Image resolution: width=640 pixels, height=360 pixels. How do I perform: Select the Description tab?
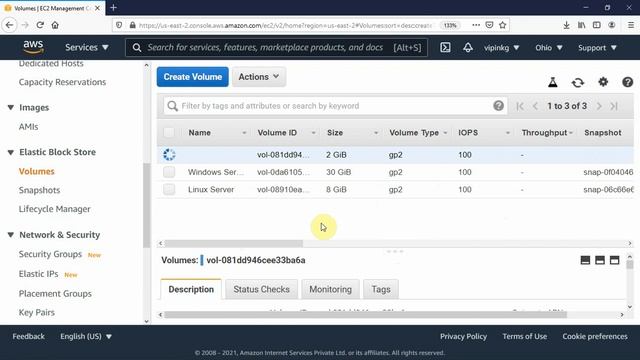191,289
